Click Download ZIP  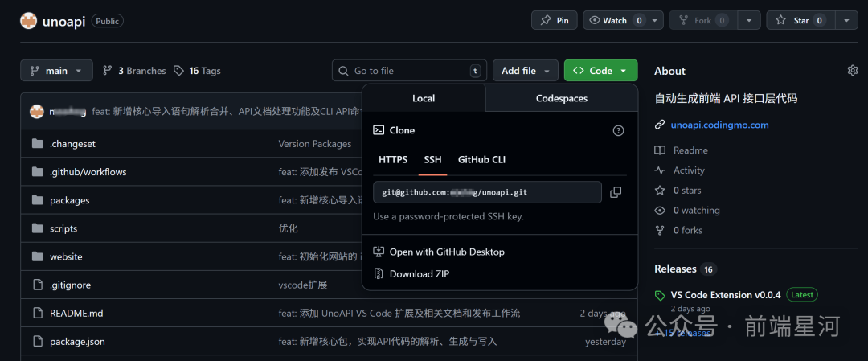coord(419,273)
